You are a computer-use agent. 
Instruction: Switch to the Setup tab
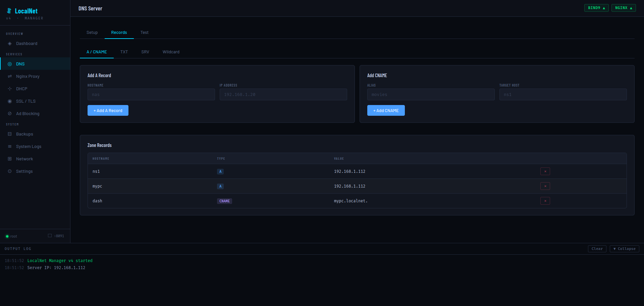92,33
